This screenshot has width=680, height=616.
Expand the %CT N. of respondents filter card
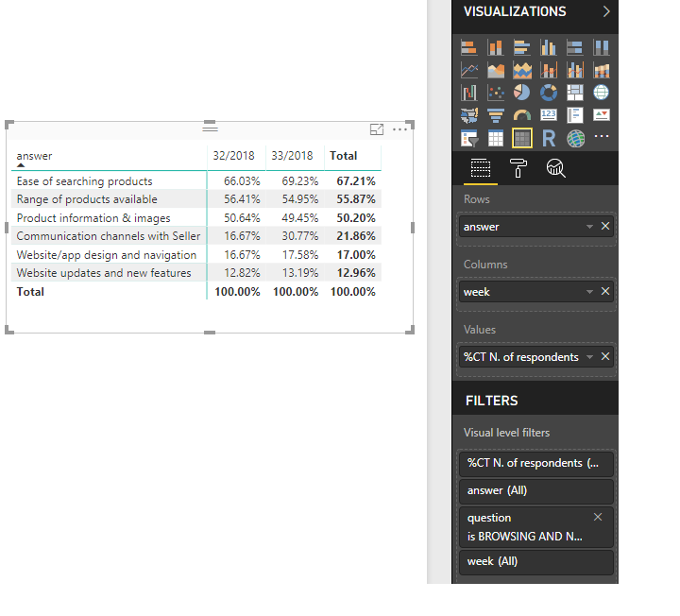[536, 463]
